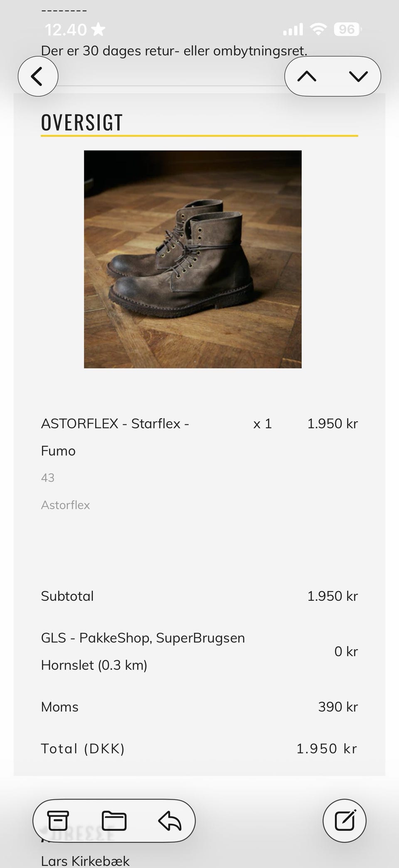The width and height of the screenshot is (399, 868).
Task: Tap the name Lars Kirkebæk
Action: 85,861
